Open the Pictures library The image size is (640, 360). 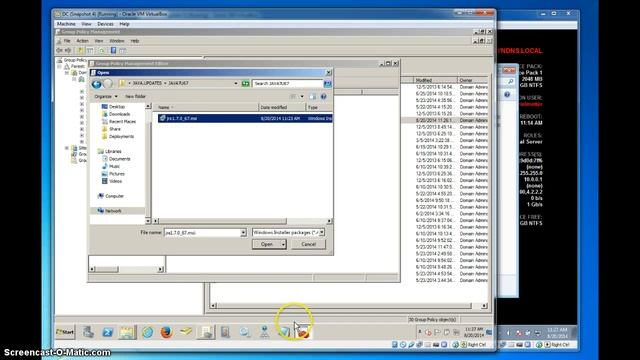pos(116,174)
